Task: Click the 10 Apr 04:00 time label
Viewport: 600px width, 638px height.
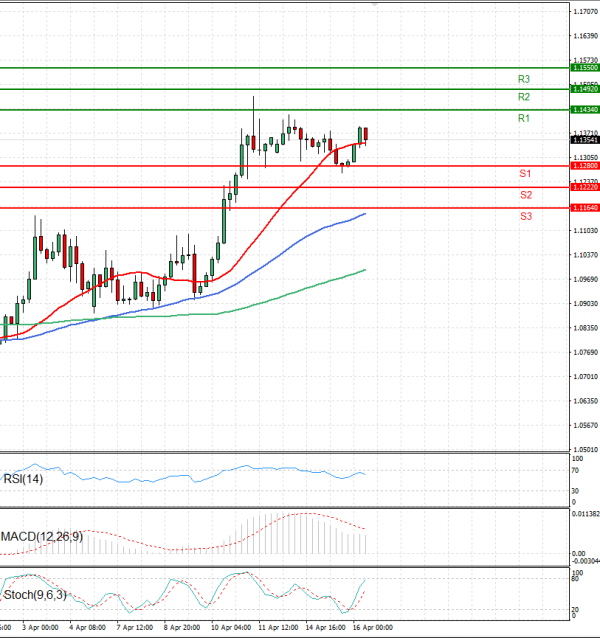Action: [230, 629]
